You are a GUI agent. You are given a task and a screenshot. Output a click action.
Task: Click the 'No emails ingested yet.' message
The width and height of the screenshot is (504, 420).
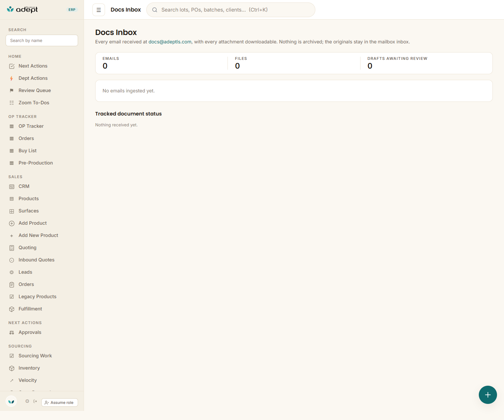pos(128,91)
